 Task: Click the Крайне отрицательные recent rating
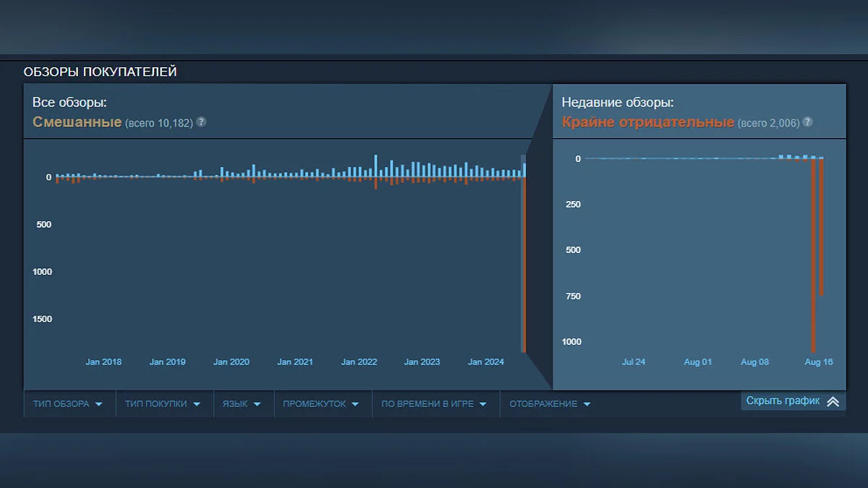[647, 122]
